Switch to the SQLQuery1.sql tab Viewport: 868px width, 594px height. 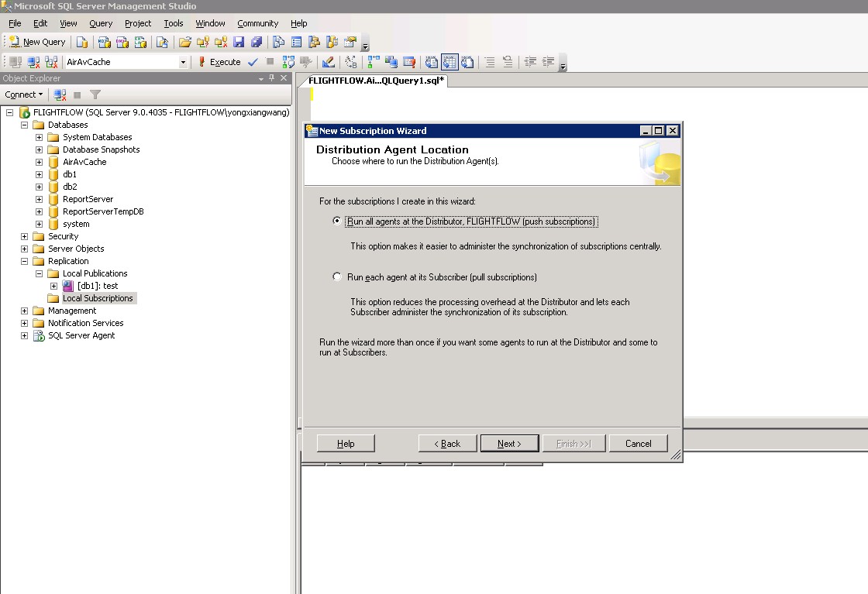click(x=376, y=80)
